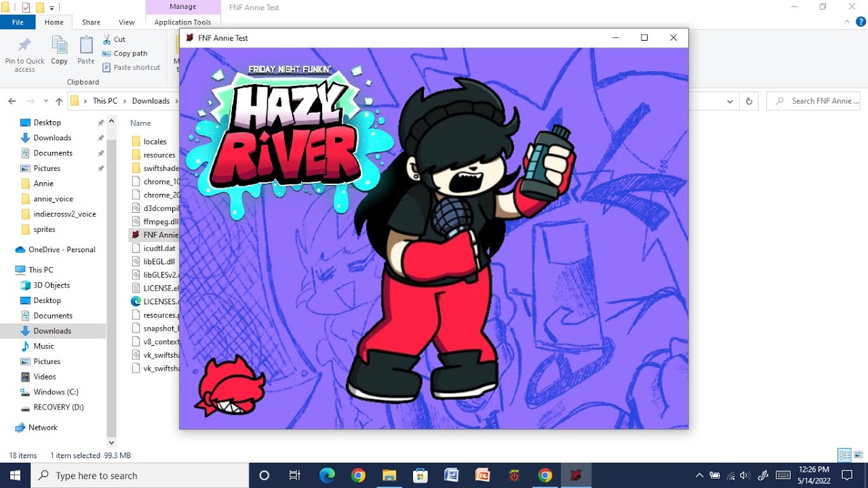868x488 pixels.
Task: Open Windows Start menu
Action: (15, 475)
